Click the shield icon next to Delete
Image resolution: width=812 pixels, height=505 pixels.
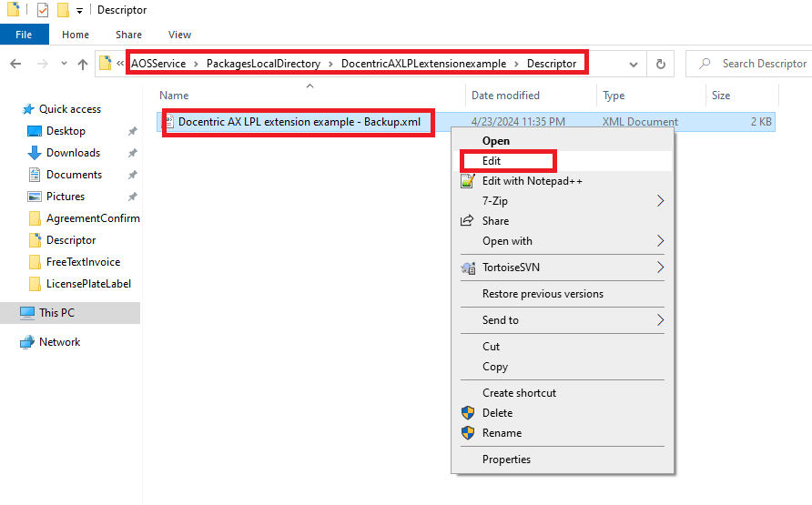click(468, 413)
